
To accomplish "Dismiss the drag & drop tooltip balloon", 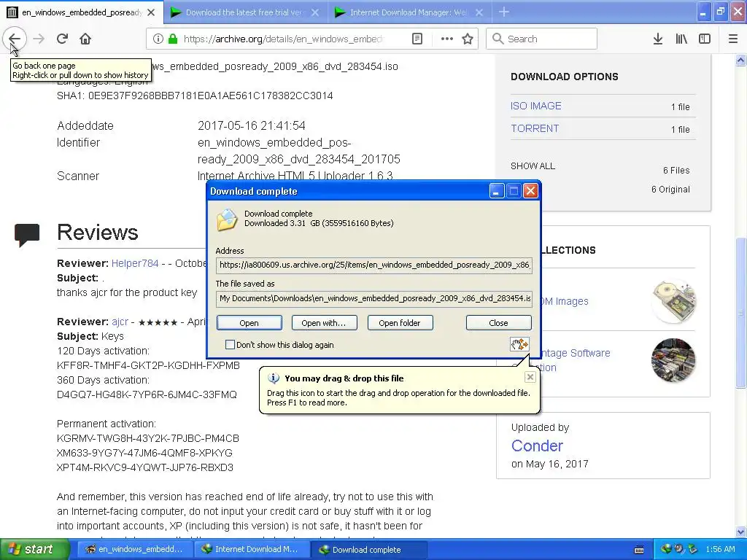I will [x=530, y=377].
